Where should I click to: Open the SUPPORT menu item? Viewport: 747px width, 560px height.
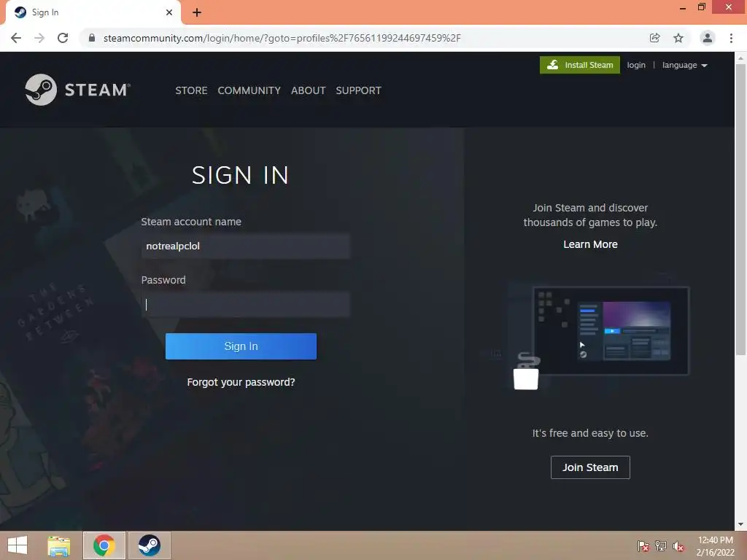(x=358, y=90)
